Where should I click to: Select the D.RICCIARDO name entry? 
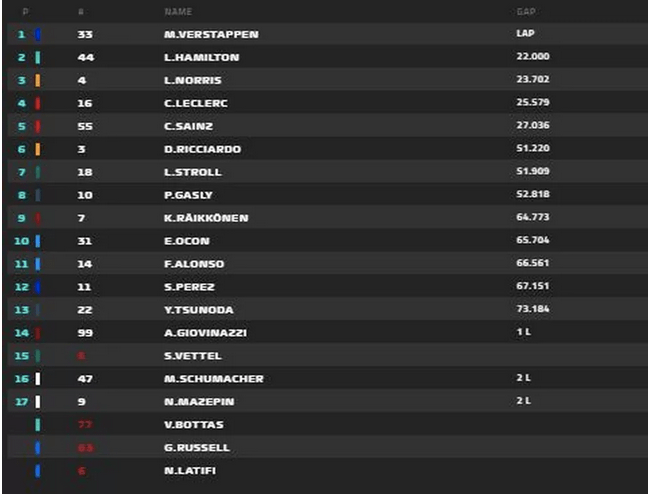201,149
